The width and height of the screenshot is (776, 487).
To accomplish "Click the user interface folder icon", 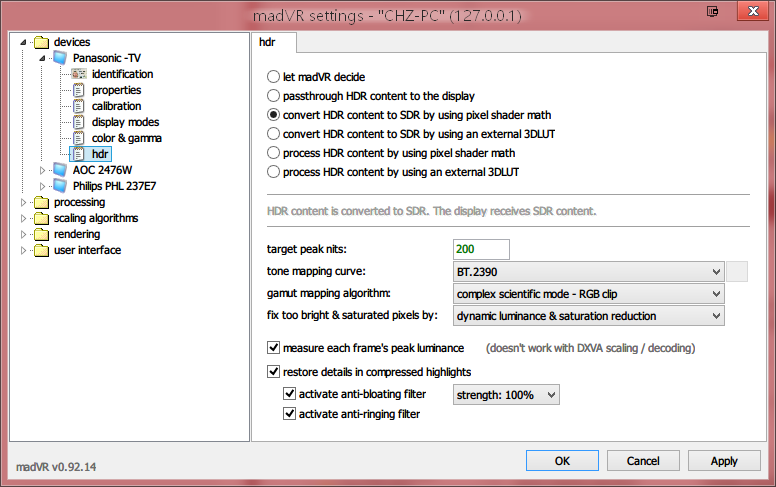I will [41, 250].
